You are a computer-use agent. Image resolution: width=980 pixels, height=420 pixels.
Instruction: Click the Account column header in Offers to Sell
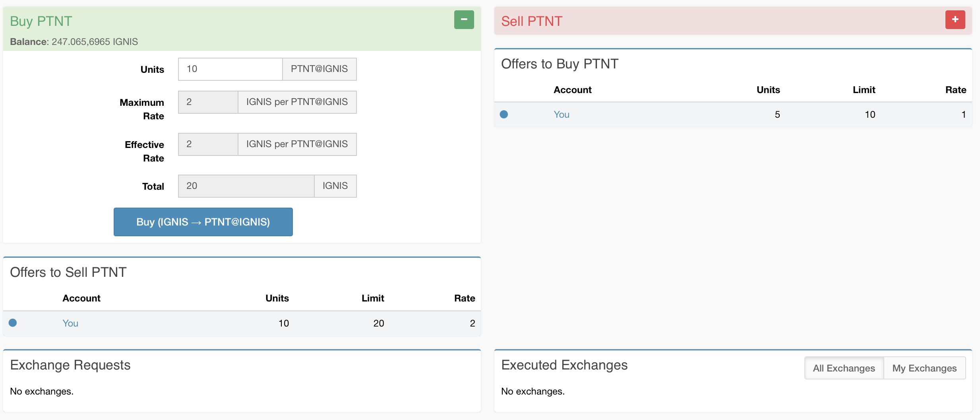coord(81,298)
